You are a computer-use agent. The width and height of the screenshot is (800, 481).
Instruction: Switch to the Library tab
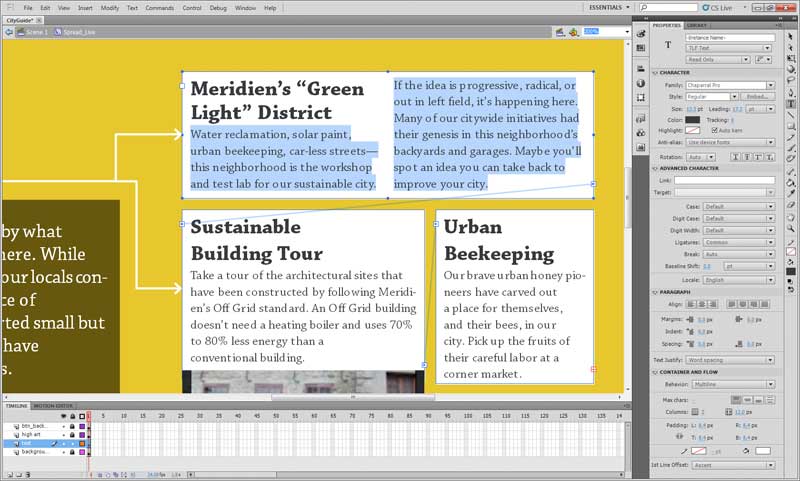[x=696, y=25]
